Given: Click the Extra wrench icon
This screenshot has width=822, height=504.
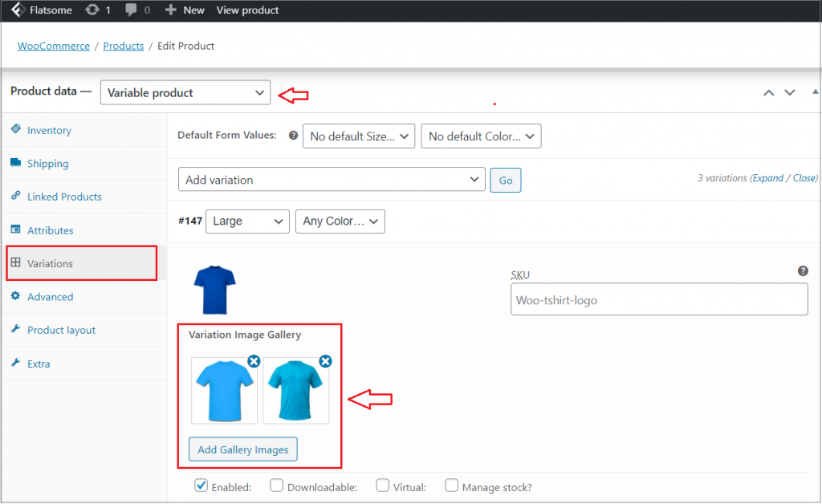Looking at the screenshot, I should click(x=16, y=363).
